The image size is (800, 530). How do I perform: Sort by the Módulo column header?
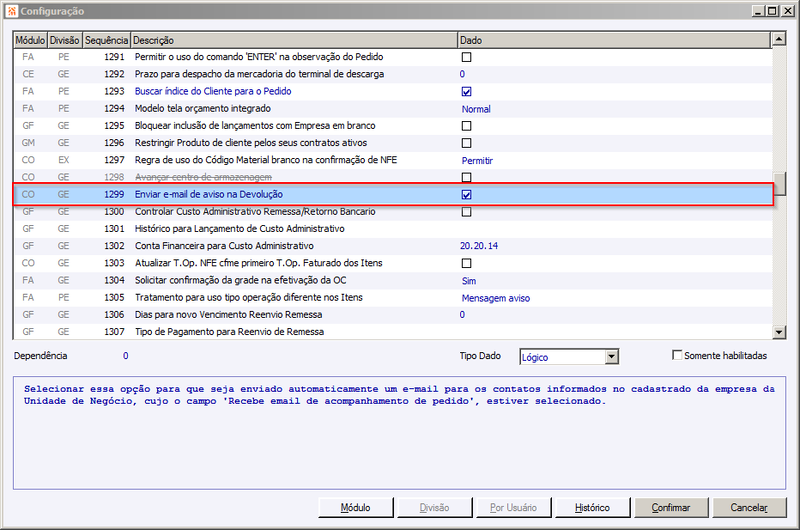pyautogui.click(x=30, y=40)
